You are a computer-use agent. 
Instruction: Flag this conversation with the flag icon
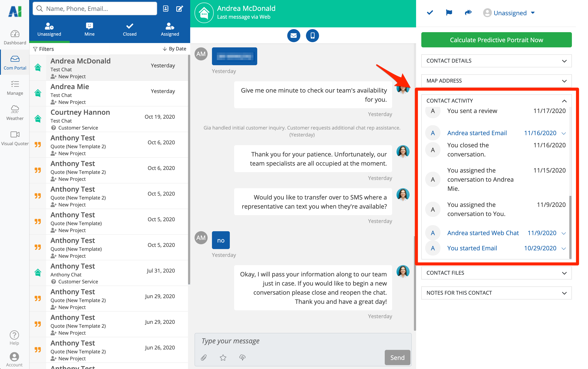(x=449, y=13)
